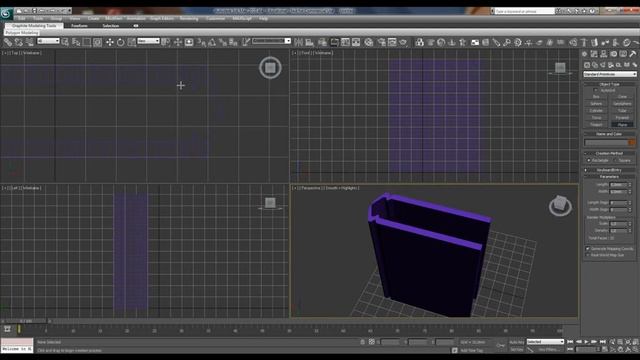The image size is (640, 360).
Task: Open the selection filter dropdown
Action: (x=48, y=41)
